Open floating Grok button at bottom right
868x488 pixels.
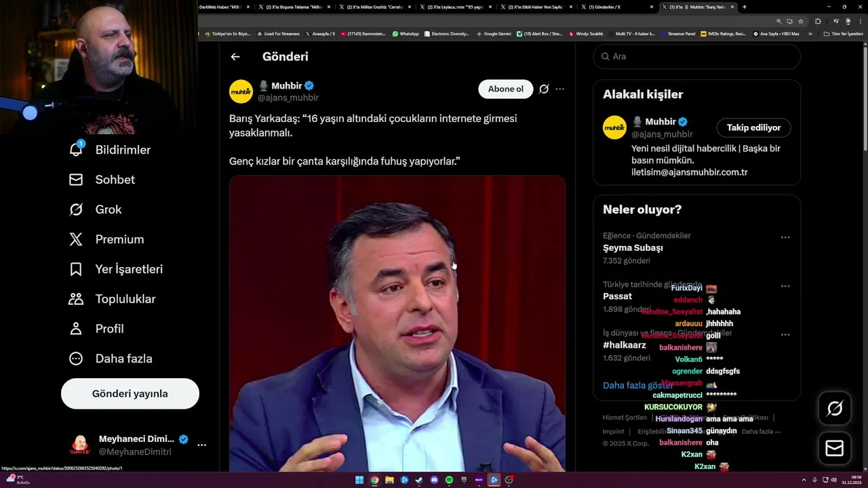[835, 408]
